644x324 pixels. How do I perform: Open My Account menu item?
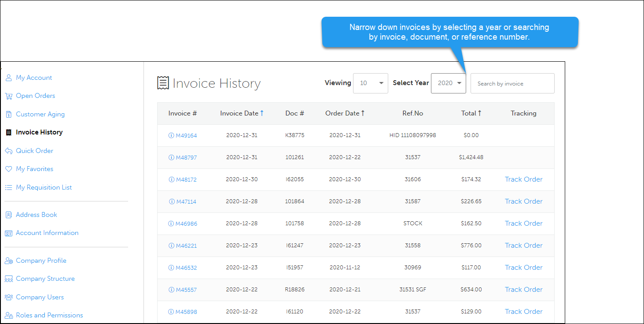point(34,78)
